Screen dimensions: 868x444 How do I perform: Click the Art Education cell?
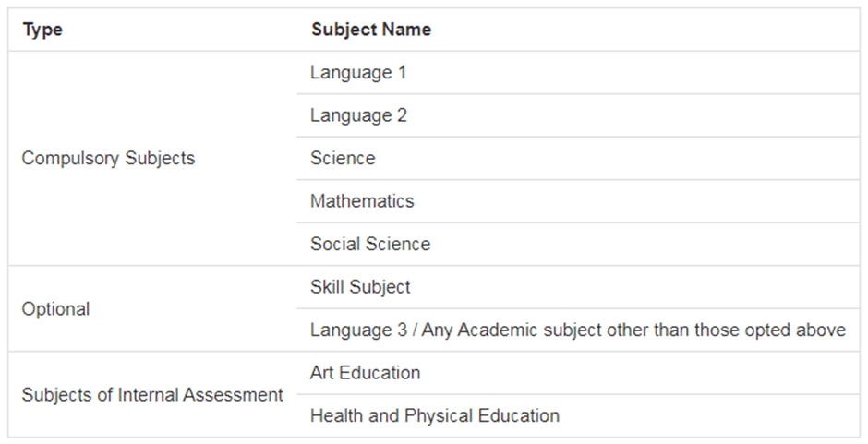578,373
